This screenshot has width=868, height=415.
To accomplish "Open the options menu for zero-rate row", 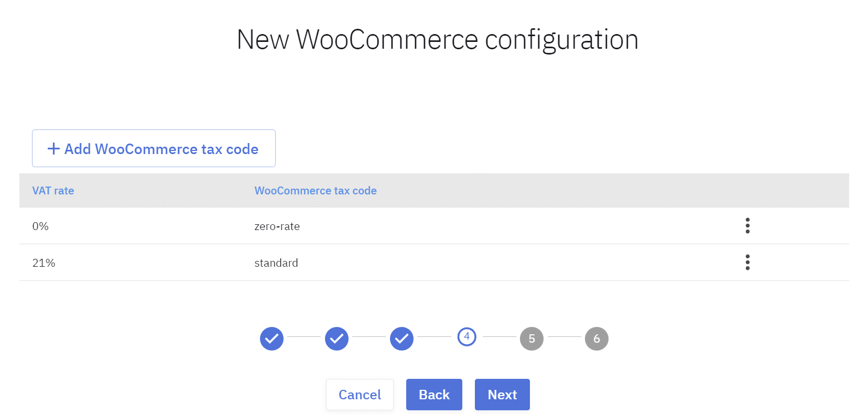I will pyautogui.click(x=747, y=226).
